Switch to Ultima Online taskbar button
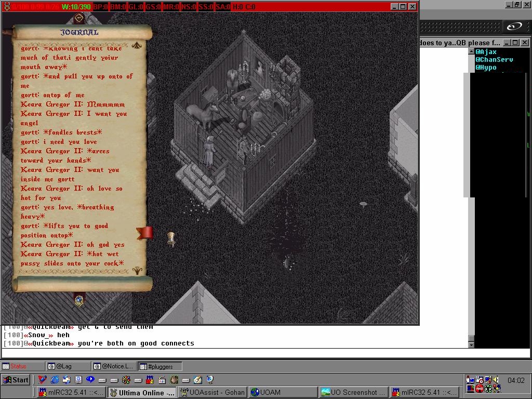Screen dimensions: 532x399 click(x=142, y=393)
